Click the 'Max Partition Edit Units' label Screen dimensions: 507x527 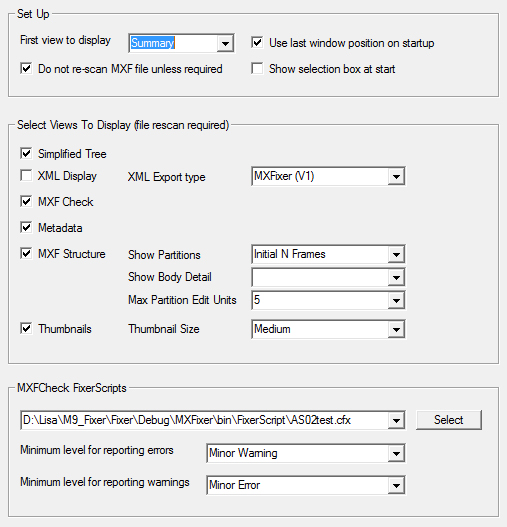pos(182,300)
